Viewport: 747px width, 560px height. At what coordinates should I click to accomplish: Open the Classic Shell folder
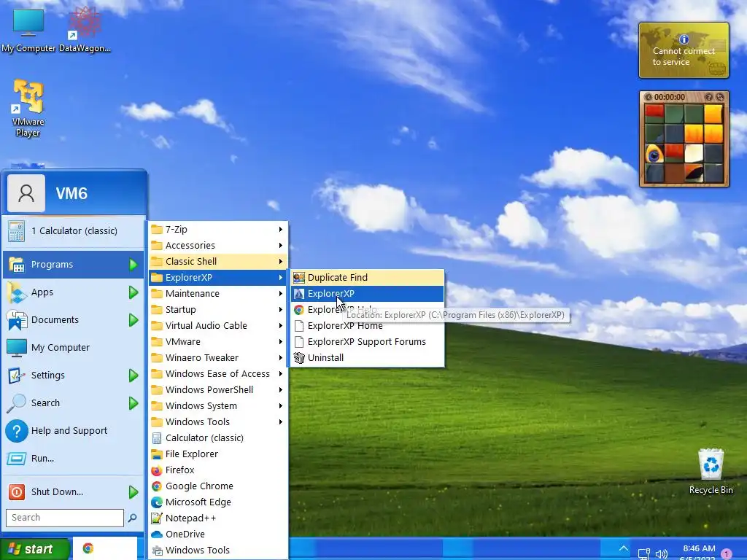(x=219, y=262)
